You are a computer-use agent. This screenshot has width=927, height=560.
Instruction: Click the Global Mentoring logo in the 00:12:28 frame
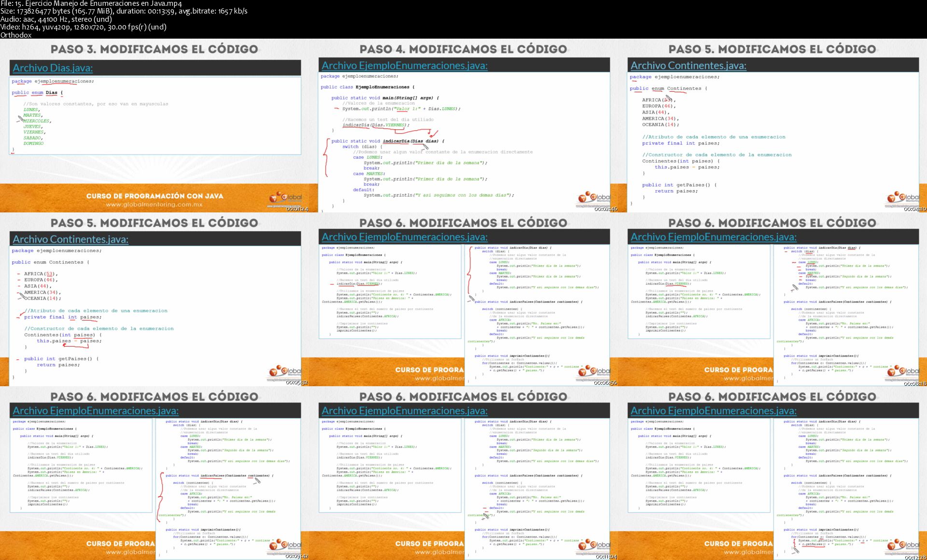[903, 546]
